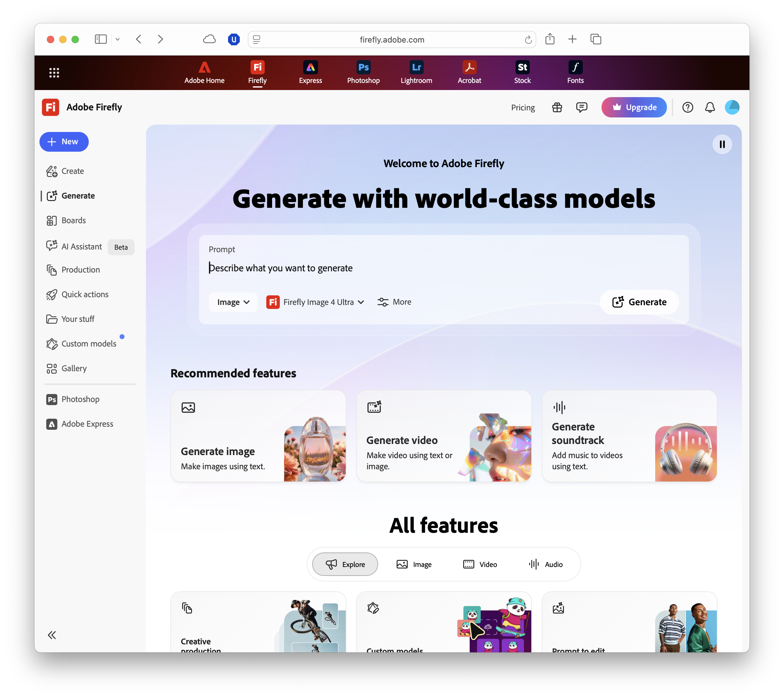This screenshot has width=784, height=698.
Task: Pause the banner animation
Action: coord(722,144)
